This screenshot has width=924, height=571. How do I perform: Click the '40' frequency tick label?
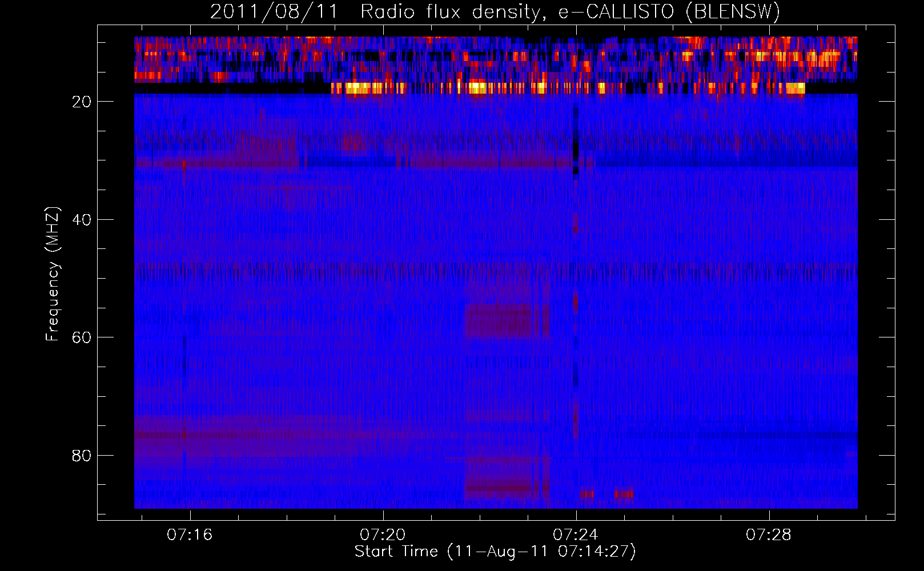click(x=82, y=220)
